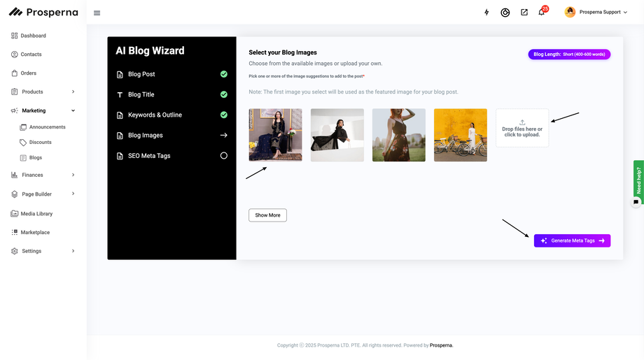Click the Blog Length badge
644x360 pixels.
tap(569, 54)
